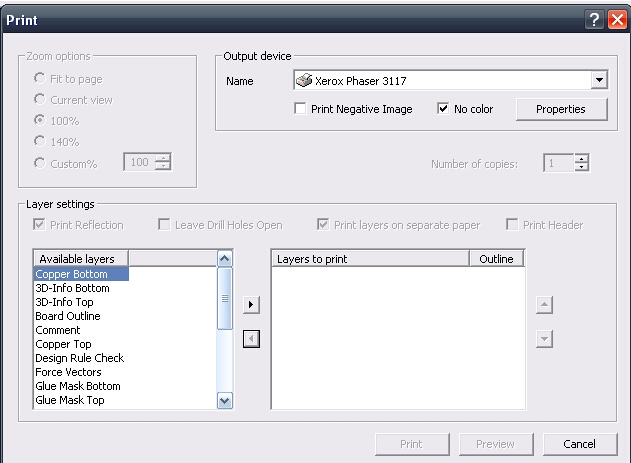Image resolution: width=631 pixels, height=463 pixels.
Task: Select the 3D-Info Bottom layer
Action: click(x=72, y=288)
